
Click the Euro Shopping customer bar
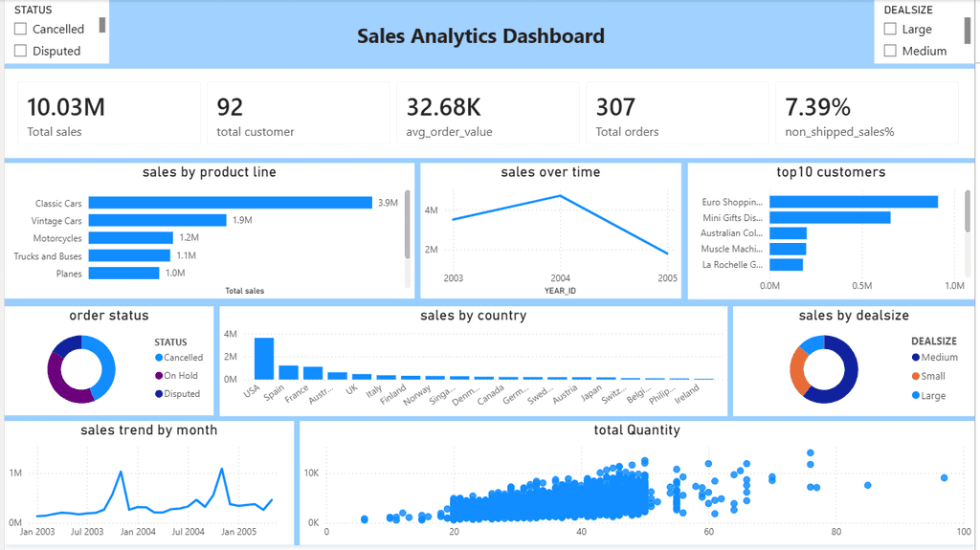point(854,202)
